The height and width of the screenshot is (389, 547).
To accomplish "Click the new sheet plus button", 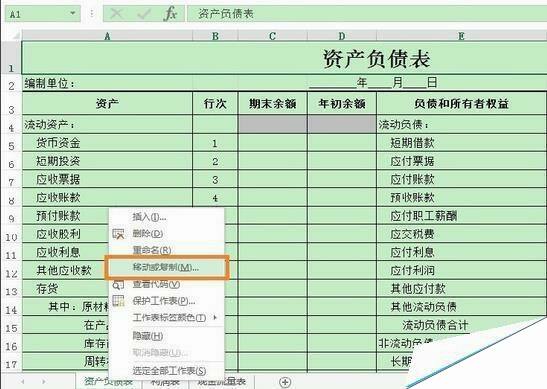I will pos(285,382).
